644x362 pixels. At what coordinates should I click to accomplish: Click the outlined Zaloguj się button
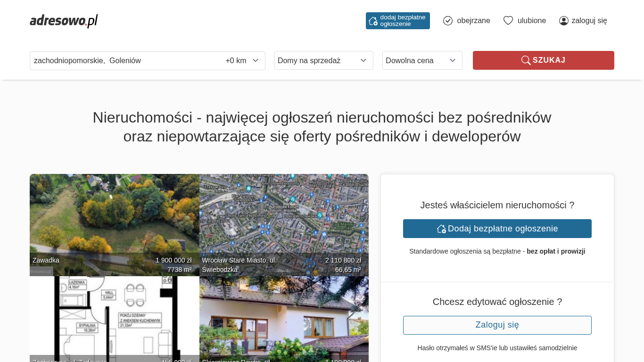[x=497, y=325]
